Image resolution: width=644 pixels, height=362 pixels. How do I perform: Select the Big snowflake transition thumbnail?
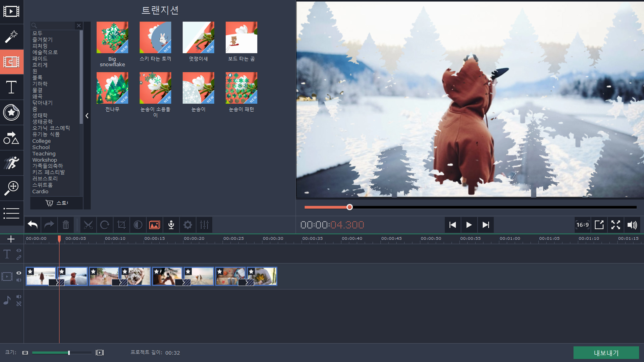(x=112, y=37)
